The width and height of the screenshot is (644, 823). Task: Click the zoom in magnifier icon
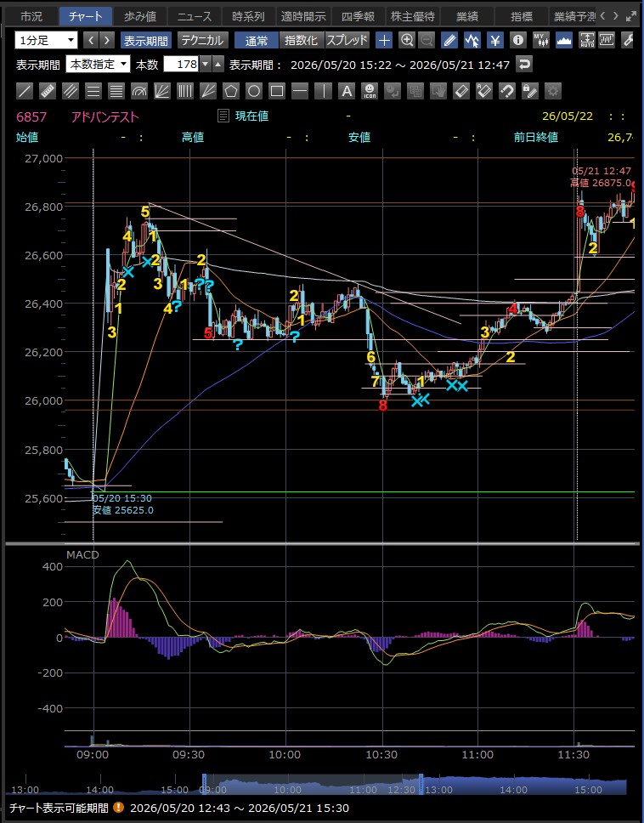406,41
